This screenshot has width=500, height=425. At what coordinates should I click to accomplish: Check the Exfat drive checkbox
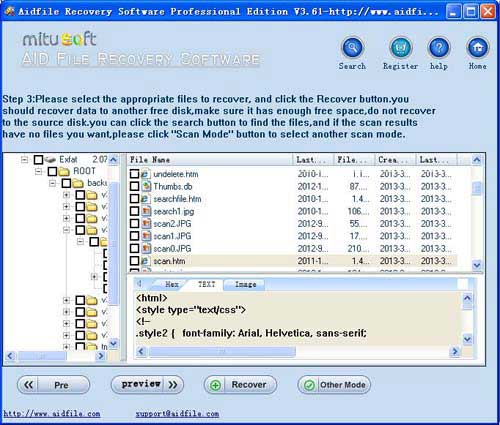pyautogui.click(x=38, y=160)
